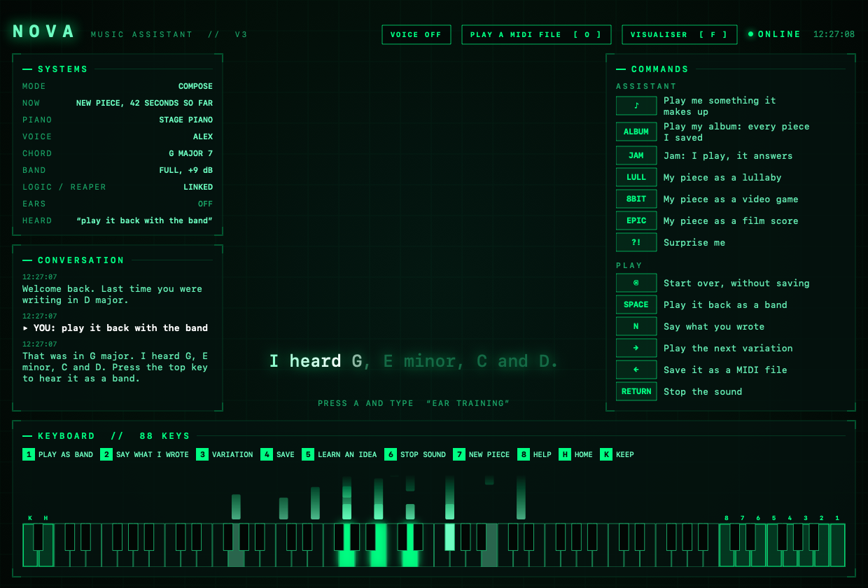Image resolution: width=868 pixels, height=588 pixels.
Task: Click the left arrow save MIDI key
Action: (636, 370)
